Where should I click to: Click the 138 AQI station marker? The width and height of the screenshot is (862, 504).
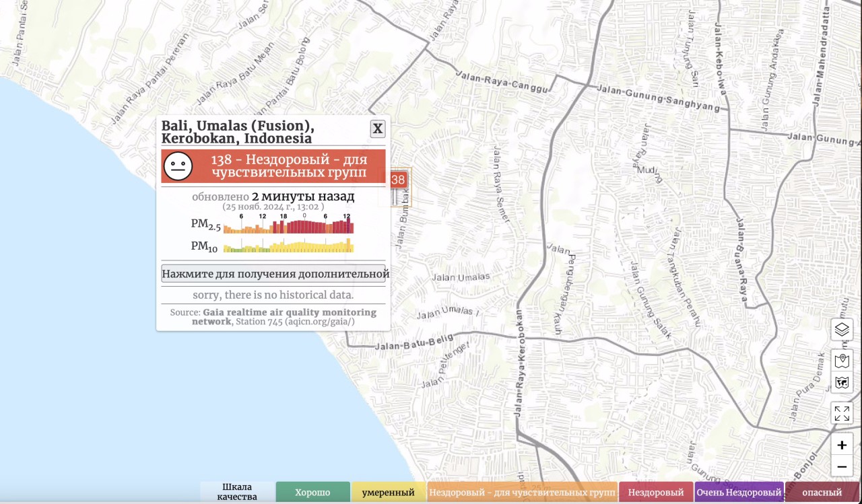tap(398, 180)
